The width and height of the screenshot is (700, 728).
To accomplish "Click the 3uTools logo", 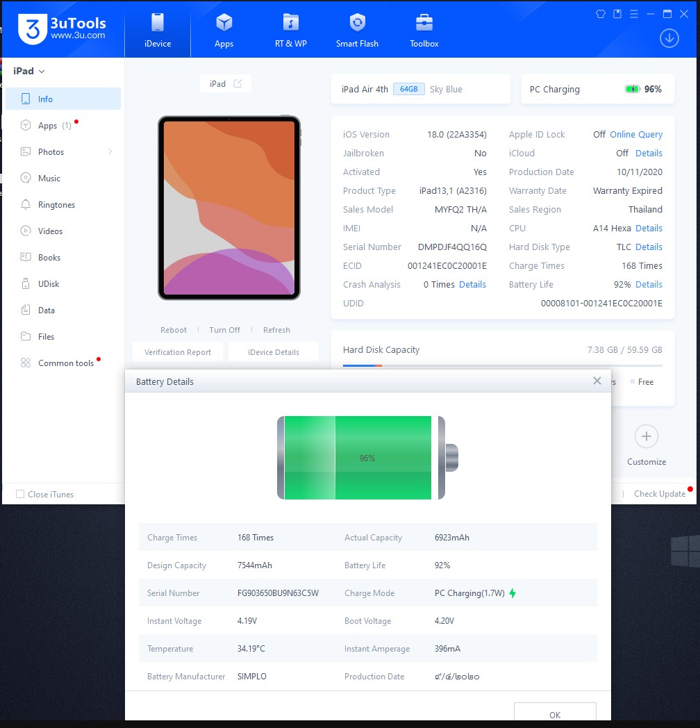I will coord(62,28).
